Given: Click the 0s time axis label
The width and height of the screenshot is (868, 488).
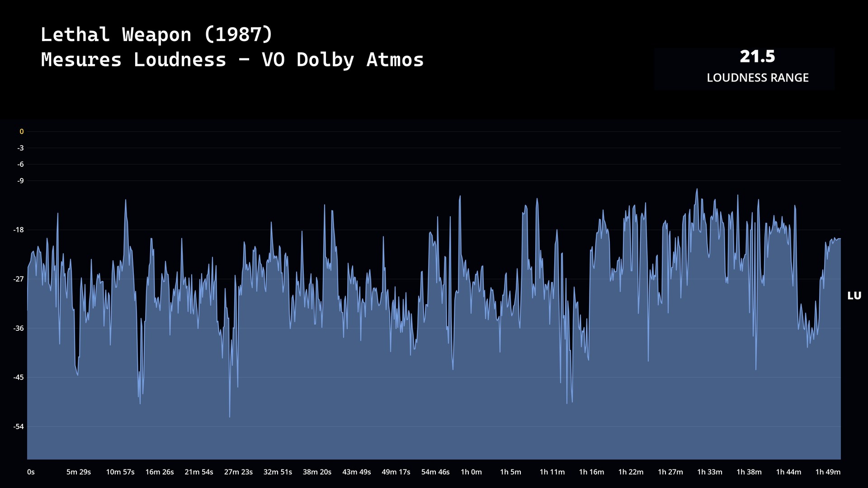Looking at the screenshot, I should [x=31, y=472].
